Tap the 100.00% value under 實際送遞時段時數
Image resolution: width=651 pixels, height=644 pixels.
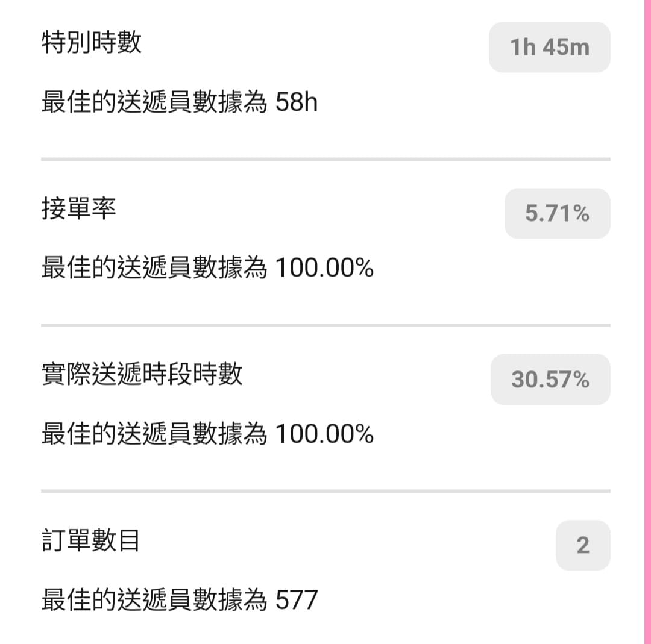click(x=324, y=434)
